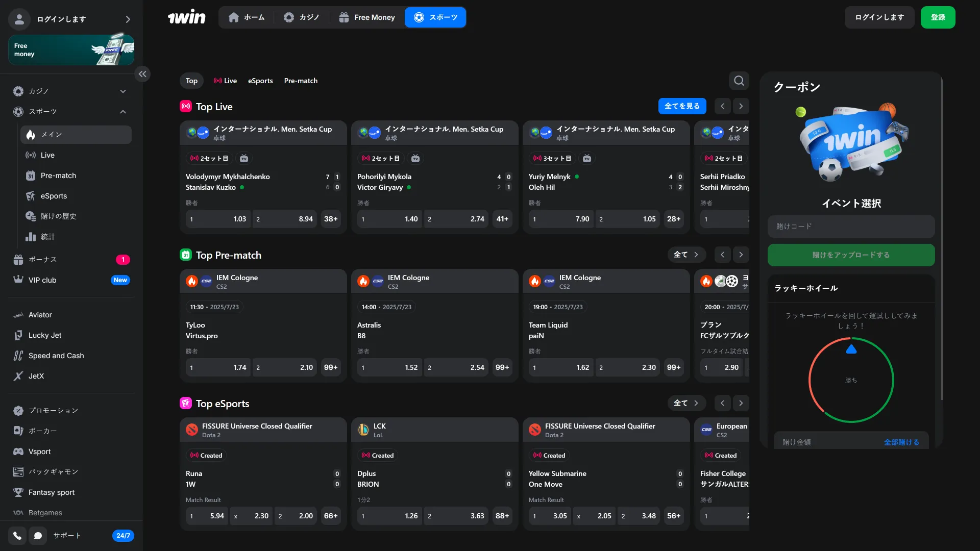Bet on B8 at 2.54
The image size is (980, 551).
click(x=456, y=367)
